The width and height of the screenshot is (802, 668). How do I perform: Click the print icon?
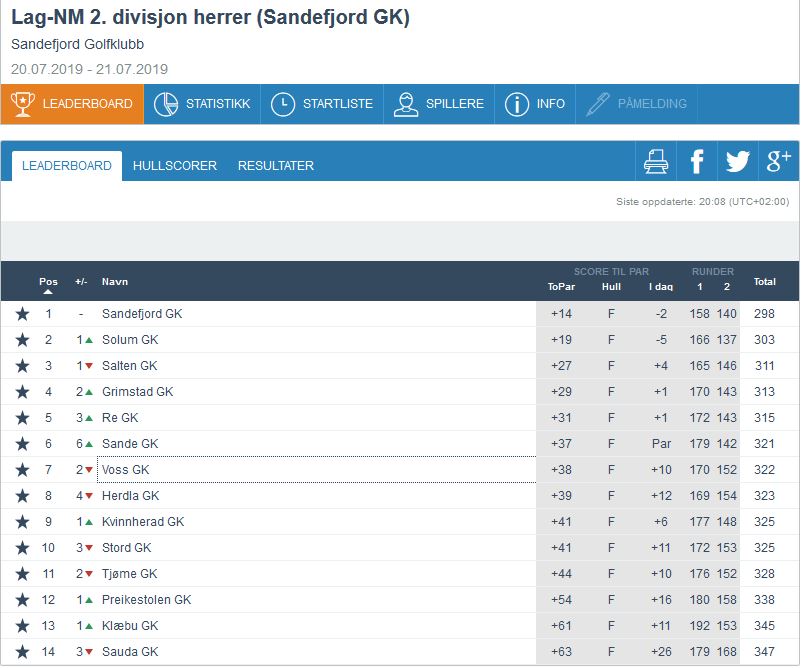point(656,161)
